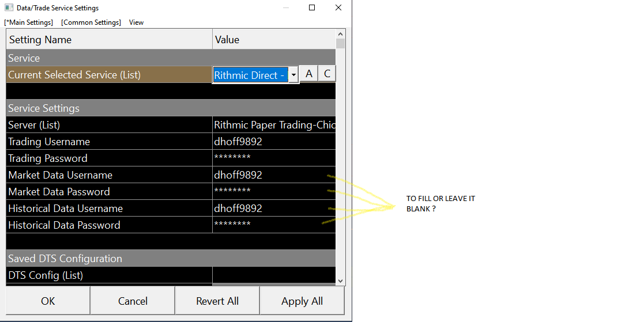The image size is (644, 322).
Task: Select the Historical Data Password row label
Action: tap(64, 225)
